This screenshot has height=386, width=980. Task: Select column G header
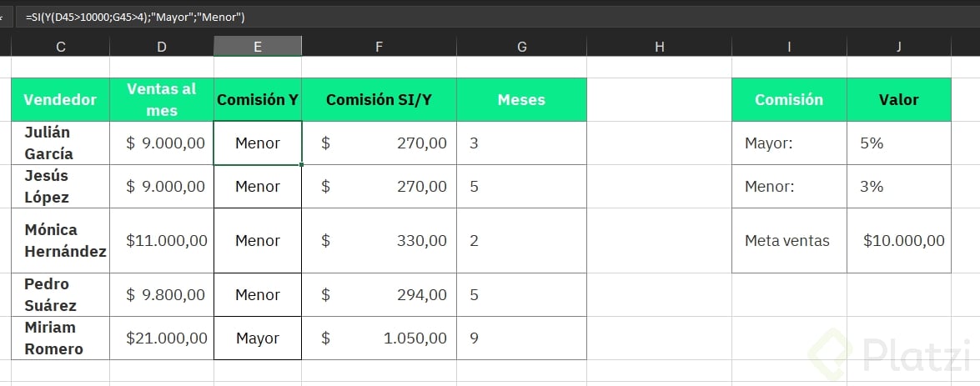tap(522, 47)
